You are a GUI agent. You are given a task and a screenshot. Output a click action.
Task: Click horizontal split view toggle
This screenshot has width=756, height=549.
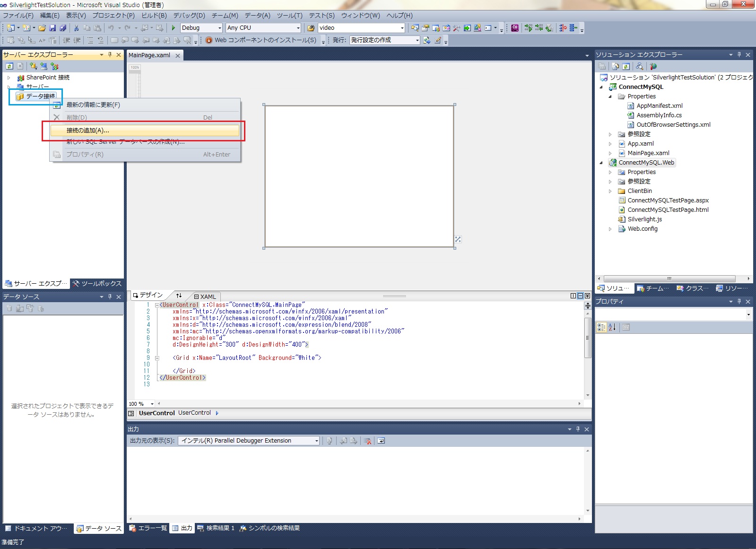[580, 296]
